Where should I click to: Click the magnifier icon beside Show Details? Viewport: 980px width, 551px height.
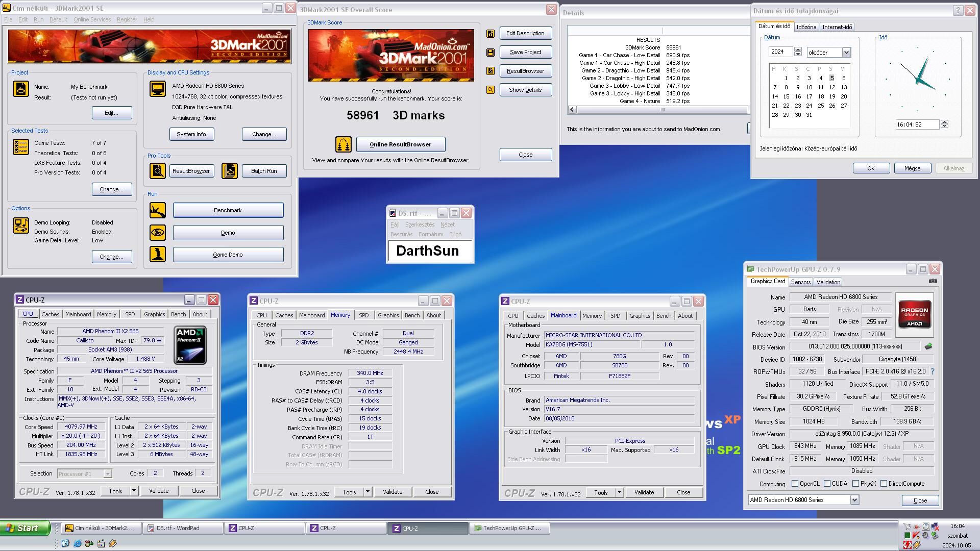[x=491, y=90]
